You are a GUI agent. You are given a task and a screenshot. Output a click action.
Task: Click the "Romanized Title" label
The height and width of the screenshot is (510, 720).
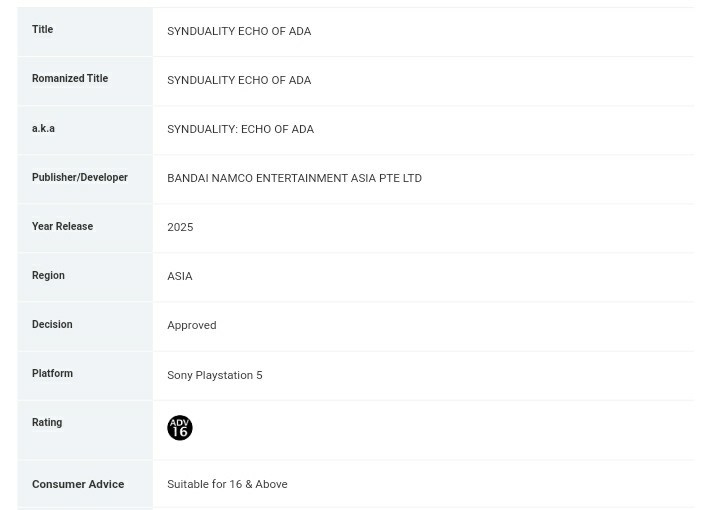coord(69,79)
